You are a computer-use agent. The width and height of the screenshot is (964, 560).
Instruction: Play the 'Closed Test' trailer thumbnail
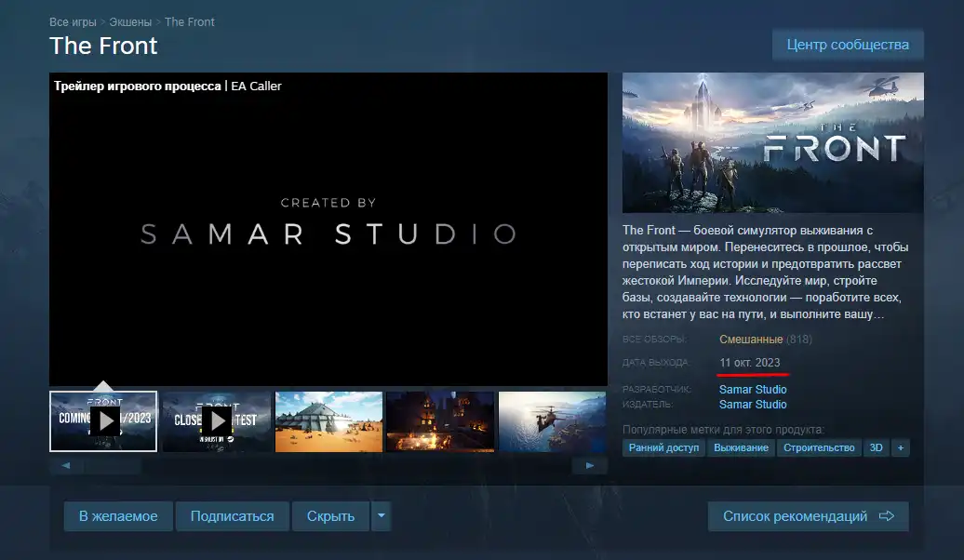(216, 421)
